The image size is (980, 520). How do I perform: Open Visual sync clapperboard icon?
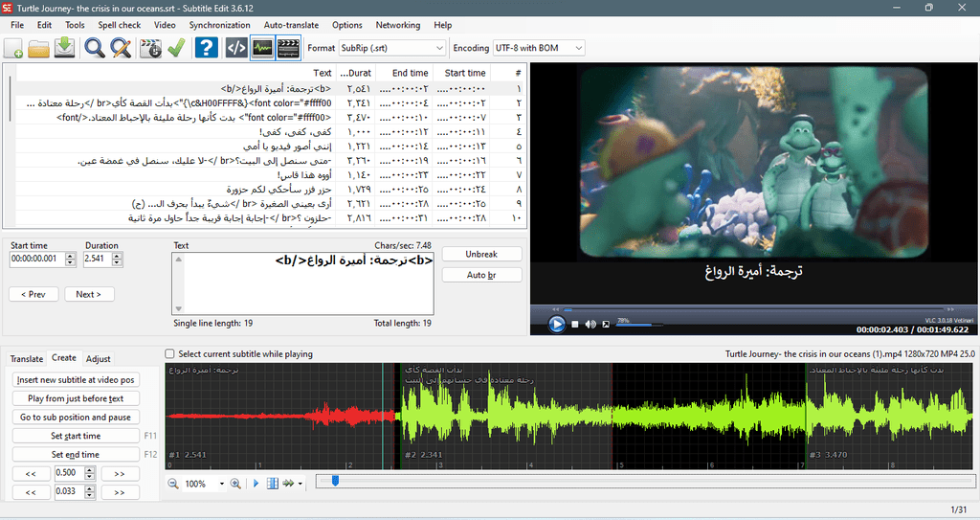tap(150, 48)
